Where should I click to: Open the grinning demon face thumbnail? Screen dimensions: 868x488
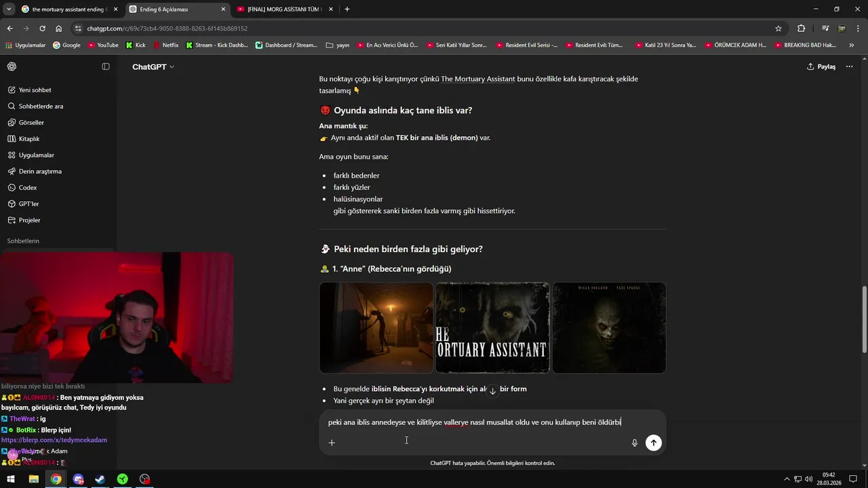(609, 327)
